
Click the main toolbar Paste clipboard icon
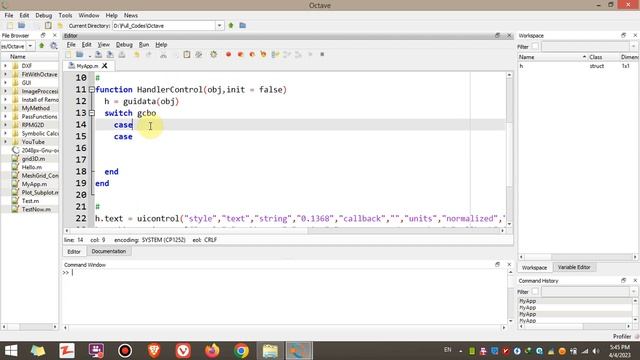tap(48, 26)
